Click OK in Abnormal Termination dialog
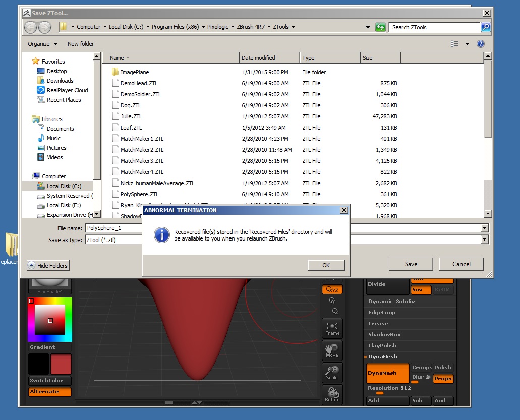Image resolution: width=520 pixels, height=420 pixels. point(326,265)
